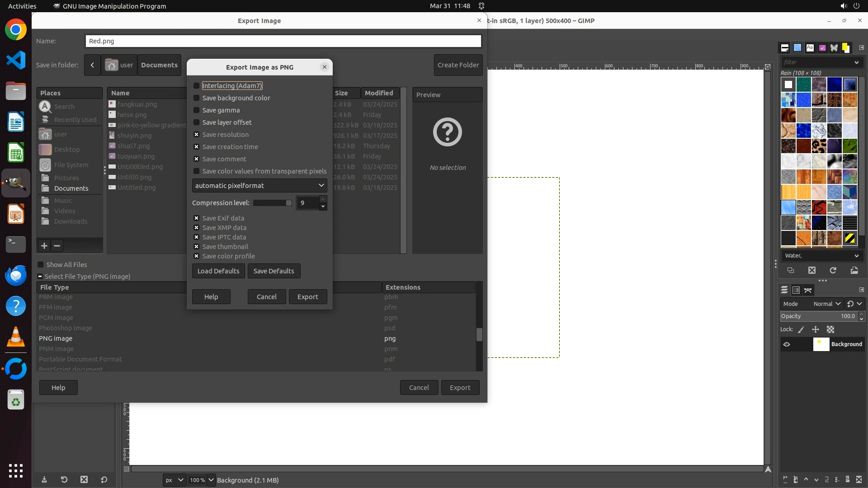Open VLC media player from the dock

16,337
